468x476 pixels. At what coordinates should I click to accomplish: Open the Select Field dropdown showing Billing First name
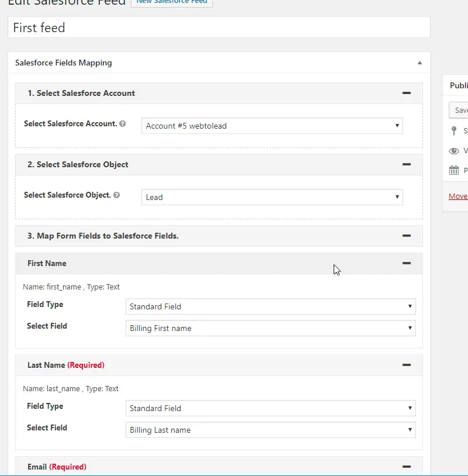pyautogui.click(x=270, y=328)
